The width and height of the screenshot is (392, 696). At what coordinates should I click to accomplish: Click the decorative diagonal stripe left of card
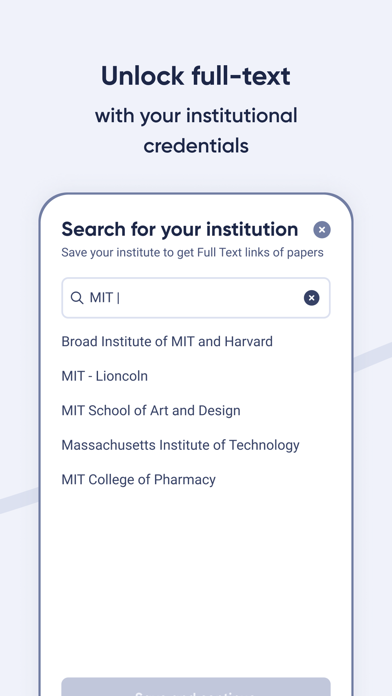19,501
